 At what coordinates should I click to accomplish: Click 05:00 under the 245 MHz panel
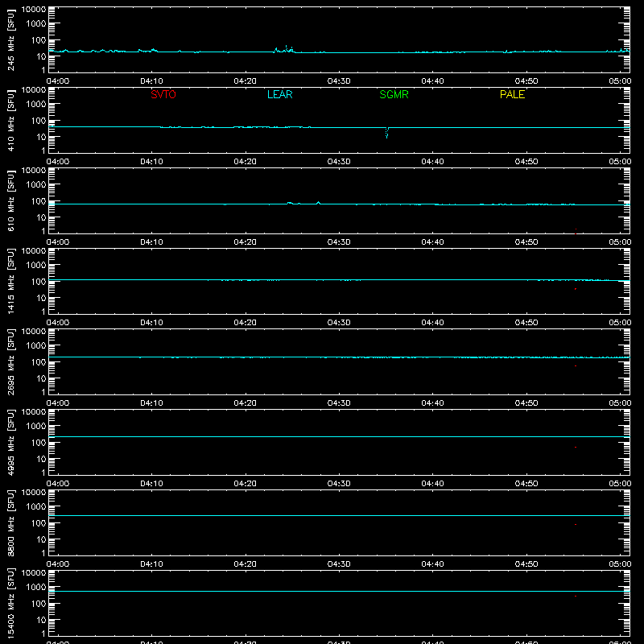pyautogui.click(x=620, y=81)
